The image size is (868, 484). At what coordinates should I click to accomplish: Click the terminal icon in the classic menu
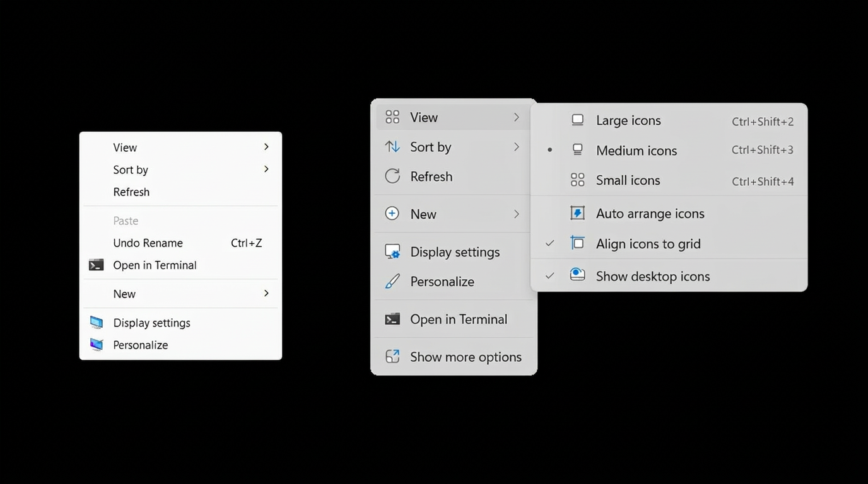click(x=96, y=265)
